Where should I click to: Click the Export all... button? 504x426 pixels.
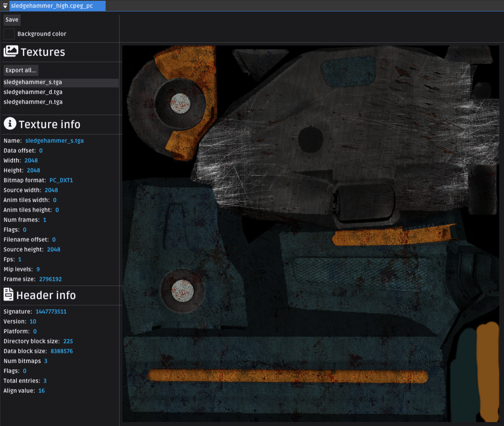pos(21,70)
